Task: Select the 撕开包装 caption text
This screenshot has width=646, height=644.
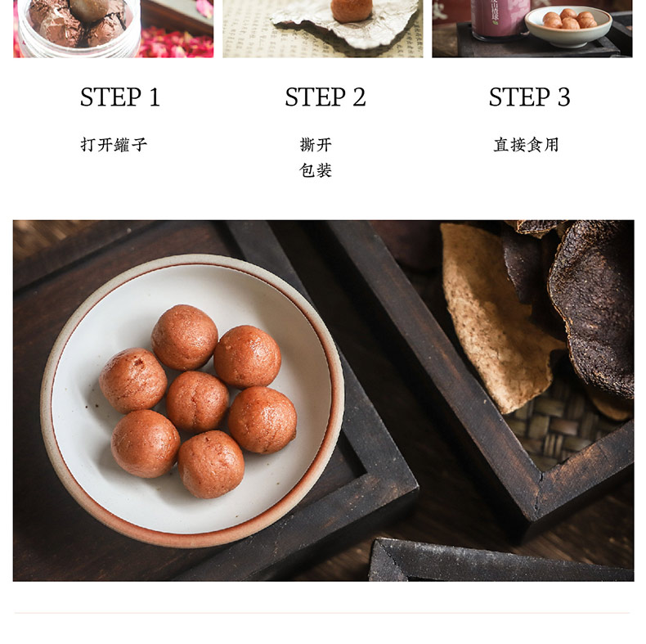Action: tap(316, 157)
